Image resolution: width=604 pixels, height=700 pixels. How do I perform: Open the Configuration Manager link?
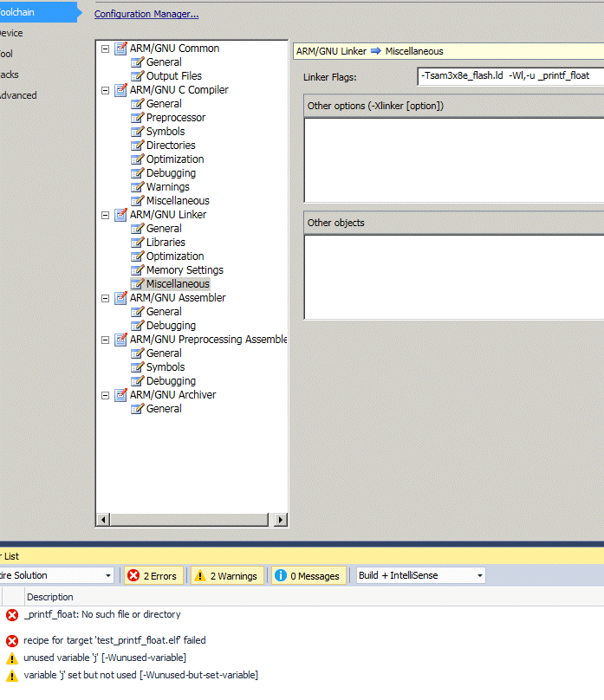click(146, 14)
